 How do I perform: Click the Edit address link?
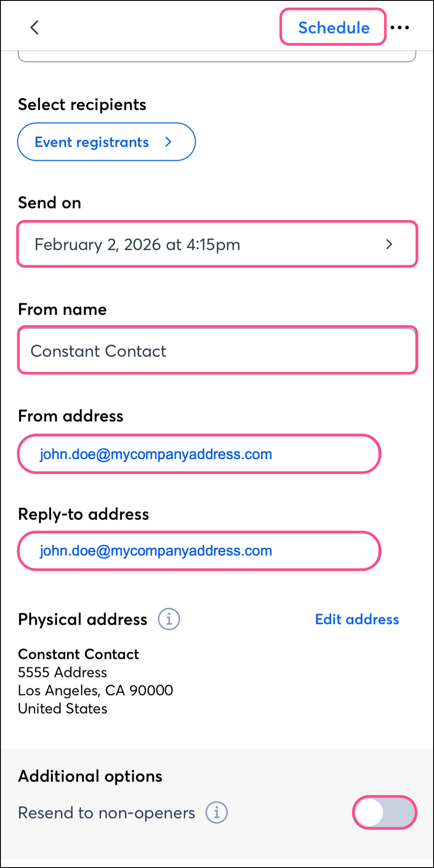(x=357, y=620)
